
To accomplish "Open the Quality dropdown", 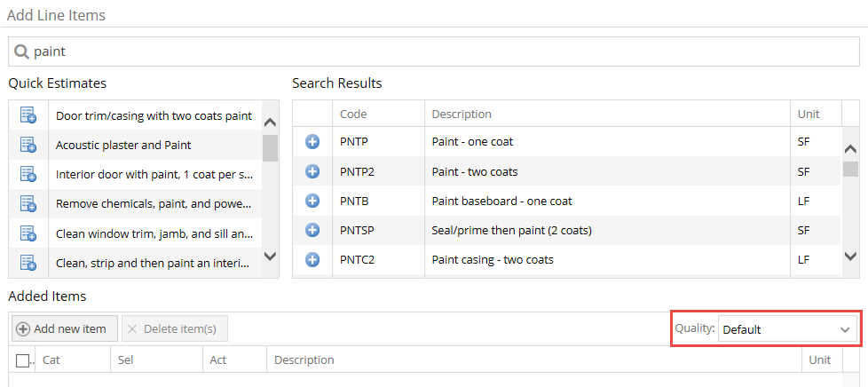I will 787,329.
